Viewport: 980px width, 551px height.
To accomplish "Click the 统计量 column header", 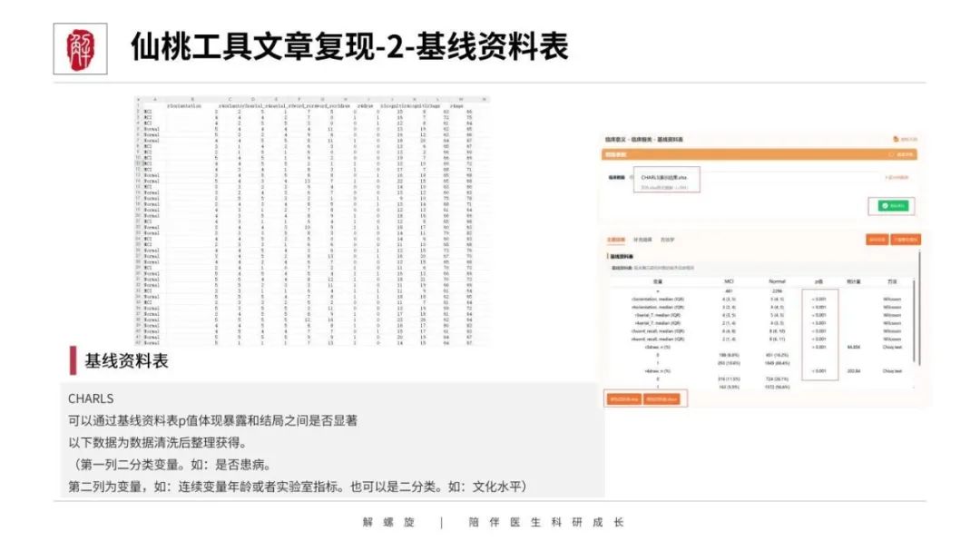I will click(x=854, y=282).
